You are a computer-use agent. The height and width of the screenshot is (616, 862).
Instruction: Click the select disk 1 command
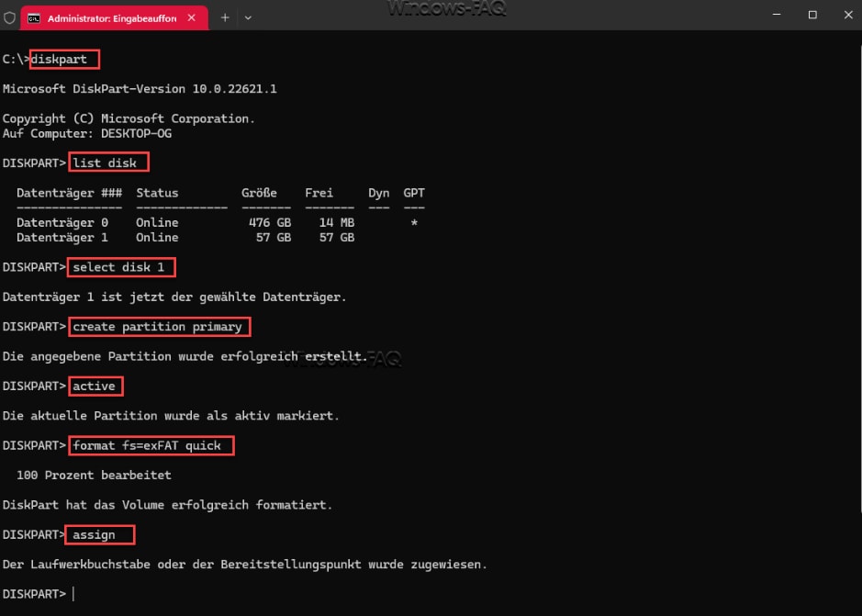pyautogui.click(x=121, y=267)
